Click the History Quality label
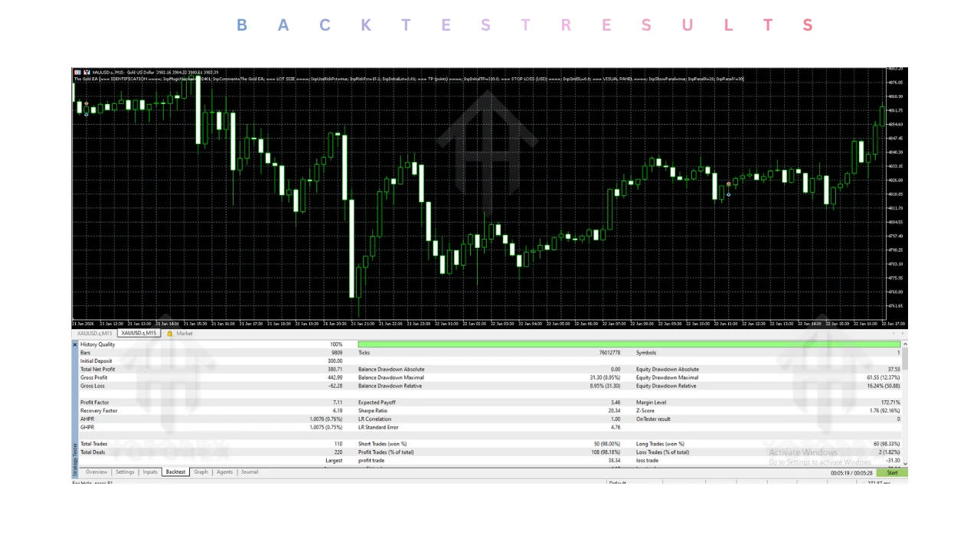Viewport: 980px width, 551px height. [96, 344]
